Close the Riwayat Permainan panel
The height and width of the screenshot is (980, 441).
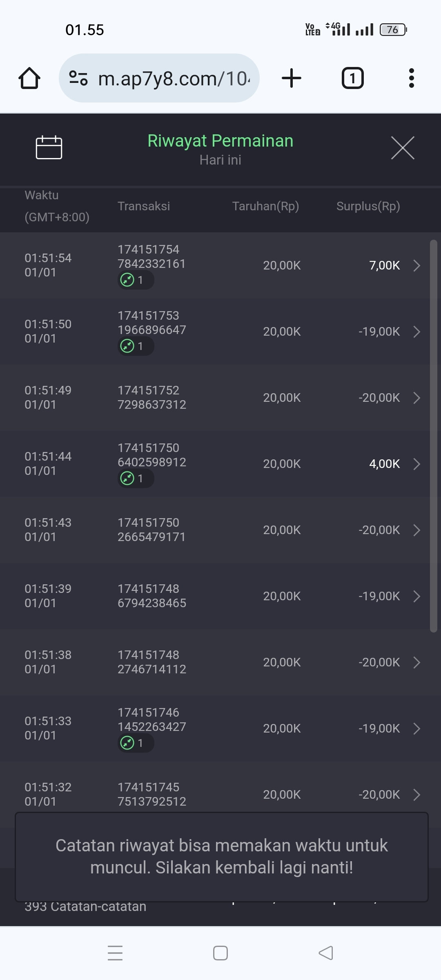click(403, 148)
